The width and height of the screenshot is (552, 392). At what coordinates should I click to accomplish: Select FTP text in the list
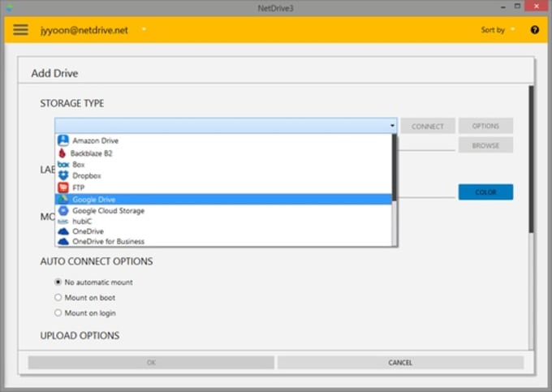[x=78, y=187]
